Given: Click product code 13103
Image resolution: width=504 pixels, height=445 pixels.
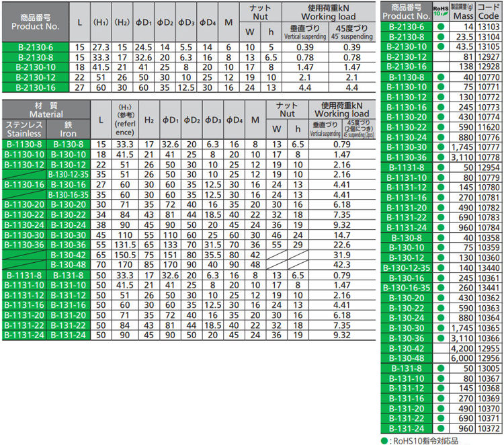Looking at the screenshot, I should 489,26.
